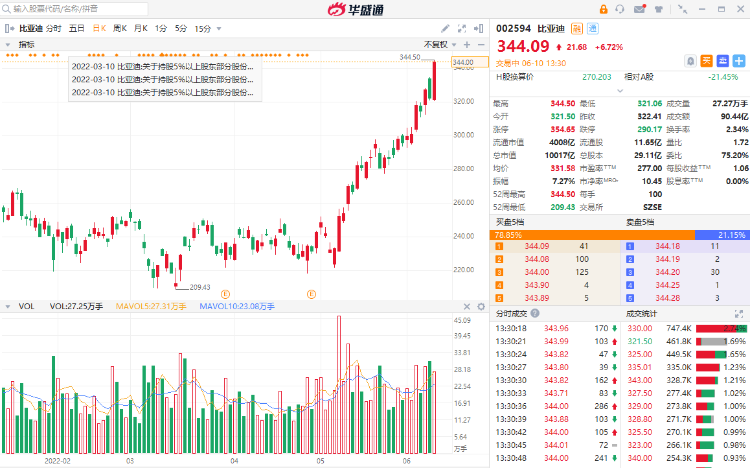Click the orange lock icon in title bar

pyautogui.click(x=603, y=9)
